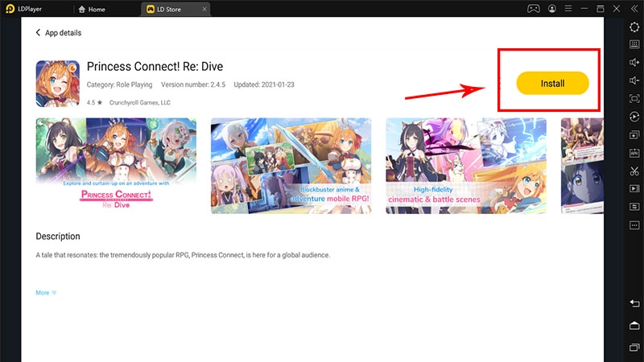Screen dimensions: 644x362
Task: Click the 4.5 star rating
Action: point(94,103)
